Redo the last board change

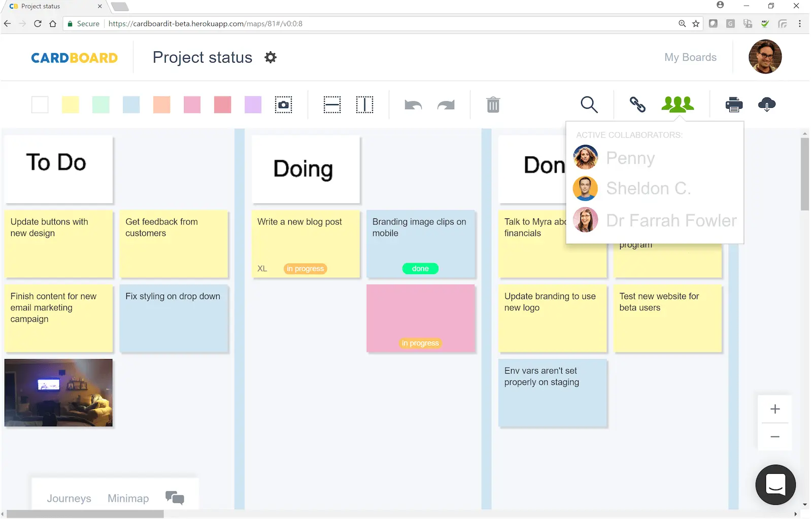pos(446,105)
